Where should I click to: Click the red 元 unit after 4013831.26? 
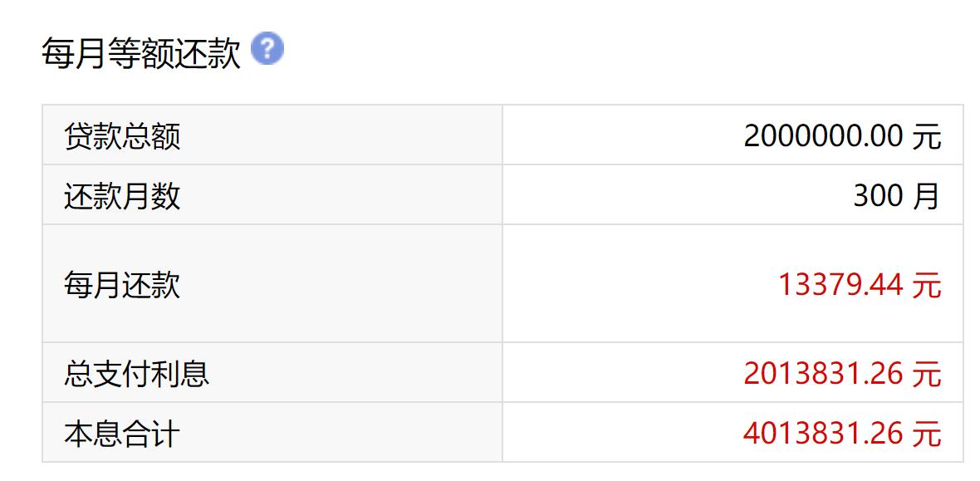(x=927, y=434)
